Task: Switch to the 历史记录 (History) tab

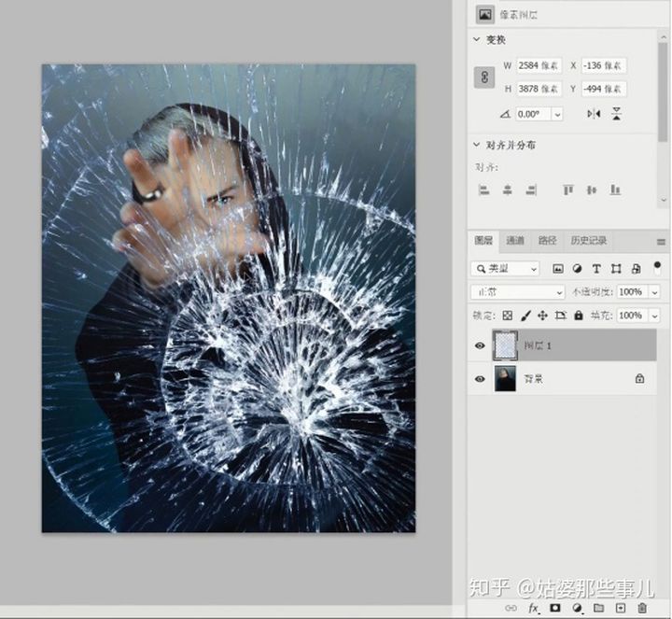Action: click(588, 241)
